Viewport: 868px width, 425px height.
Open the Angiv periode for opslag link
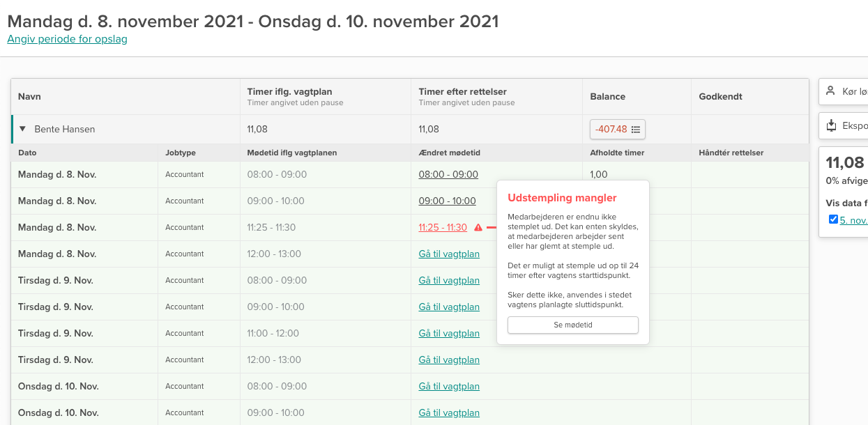(x=67, y=39)
